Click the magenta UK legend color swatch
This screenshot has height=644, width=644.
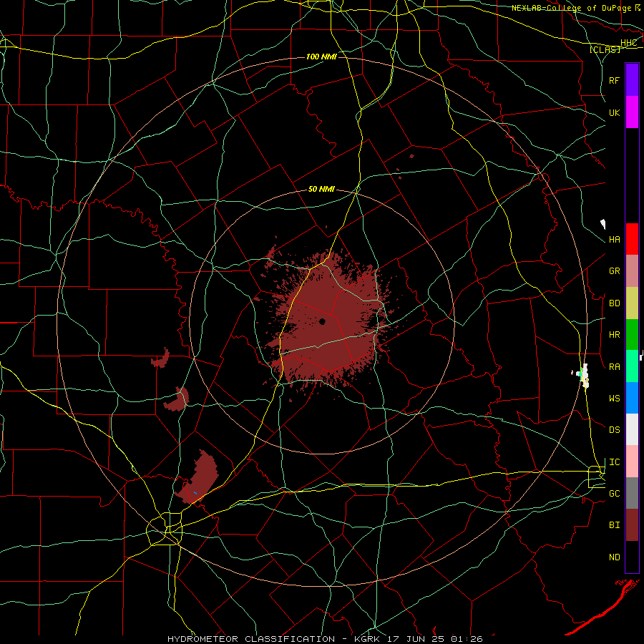coord(632,112)
